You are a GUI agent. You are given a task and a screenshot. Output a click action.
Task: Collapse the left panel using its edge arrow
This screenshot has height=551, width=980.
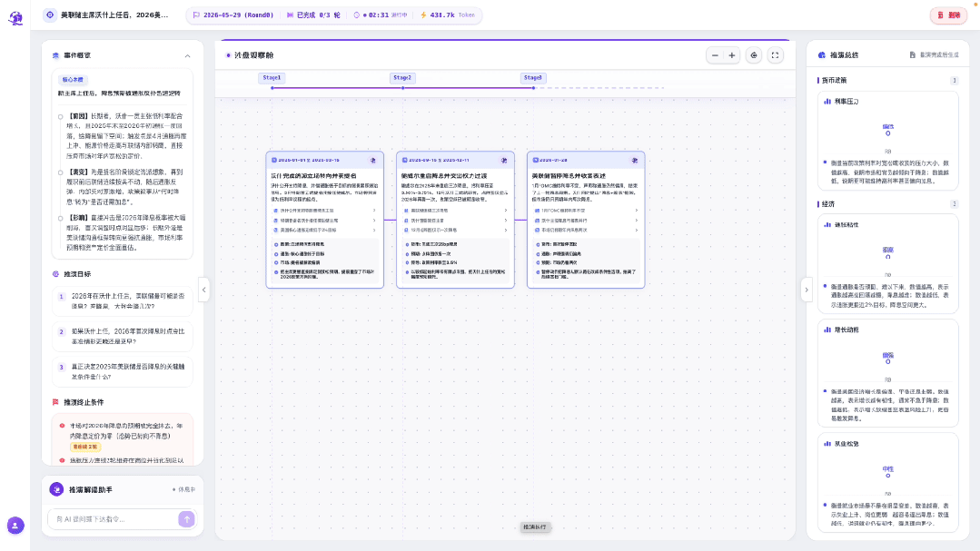[x=203, y=290]
